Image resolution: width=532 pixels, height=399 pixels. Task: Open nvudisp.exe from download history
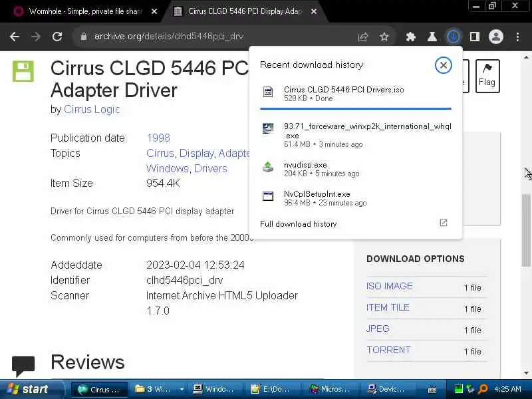click(356, 169)
